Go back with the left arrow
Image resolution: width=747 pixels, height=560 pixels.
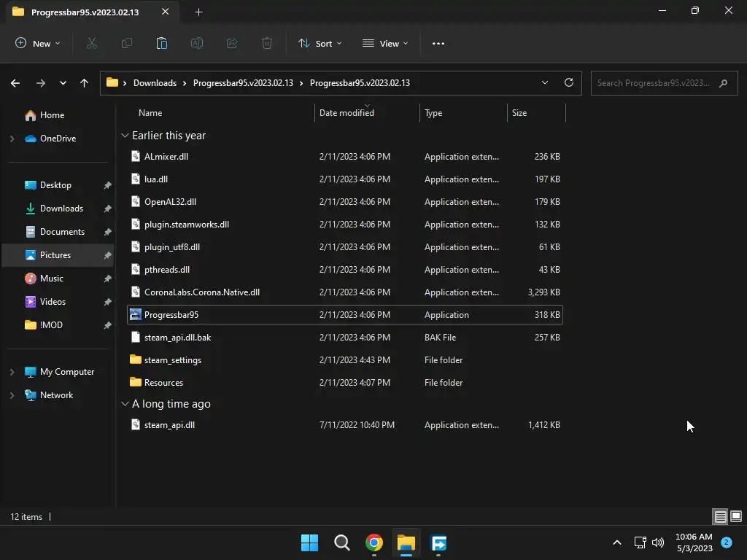(15, 83)
